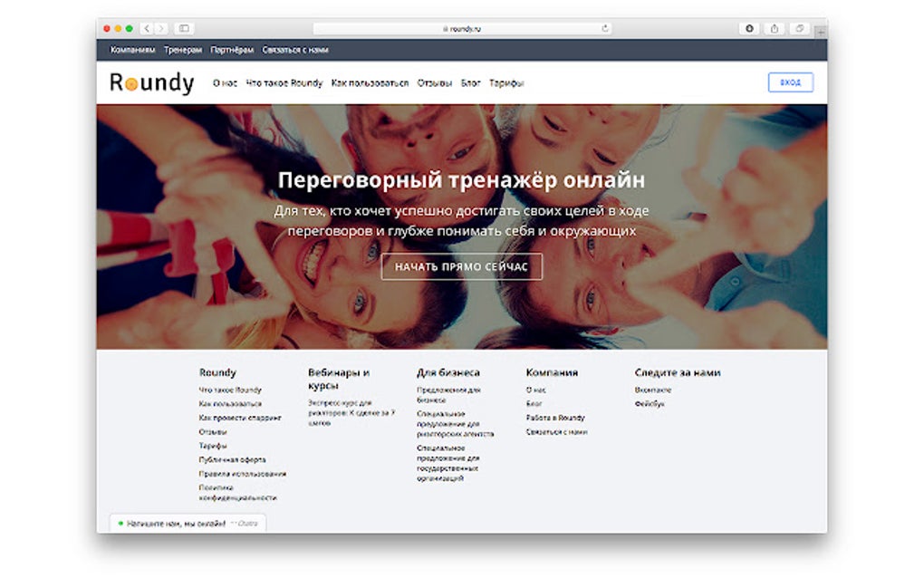This screenshot has height=578, width=924.
Task: Click footer heading Для бизнеса
Action: tap(448, 372)
